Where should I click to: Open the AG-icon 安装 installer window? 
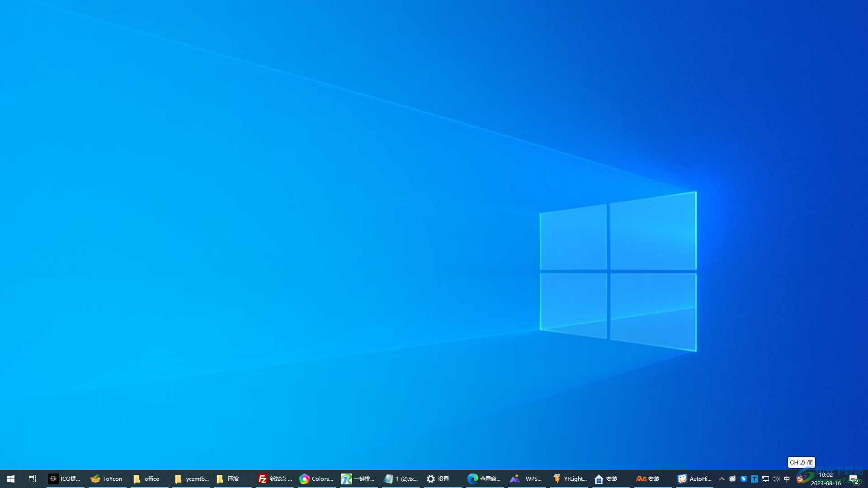click(x=653, y=479)
